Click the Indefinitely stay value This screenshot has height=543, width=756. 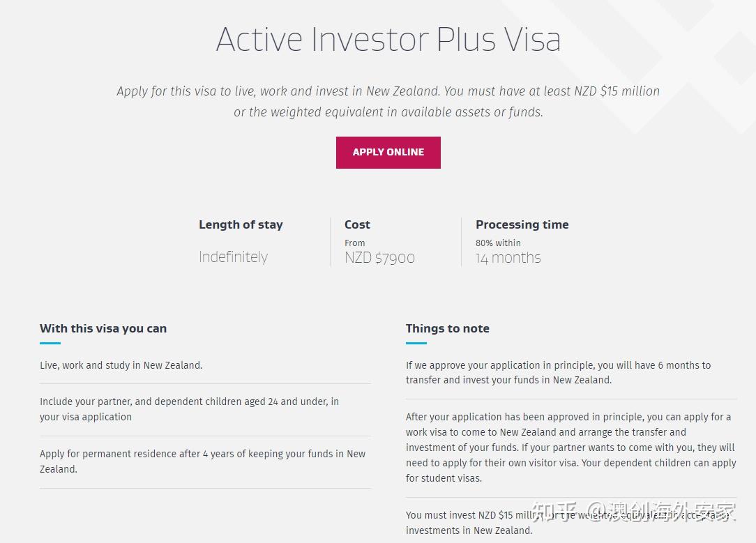coord(234,257)
